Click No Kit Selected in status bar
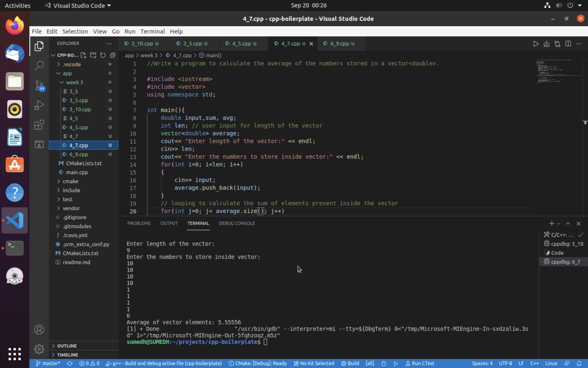588x368 pixels. [314, 363]
